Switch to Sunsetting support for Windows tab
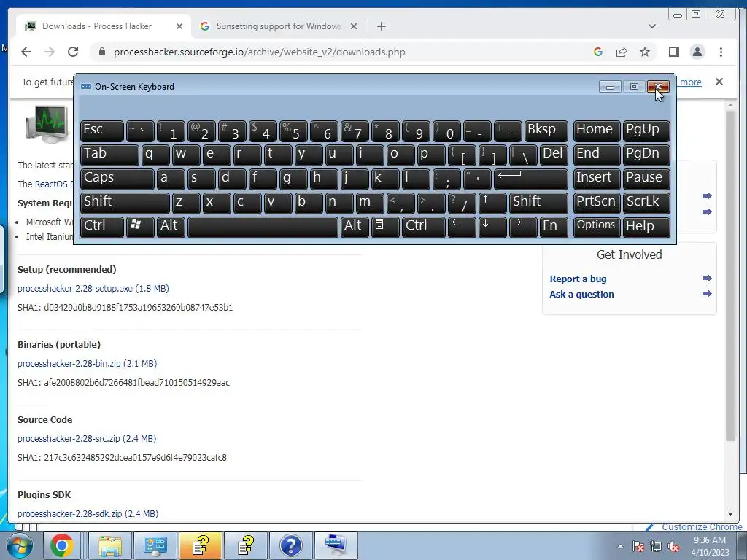The height and width of the screenshot is (560, 747). [x=279, y=26]
